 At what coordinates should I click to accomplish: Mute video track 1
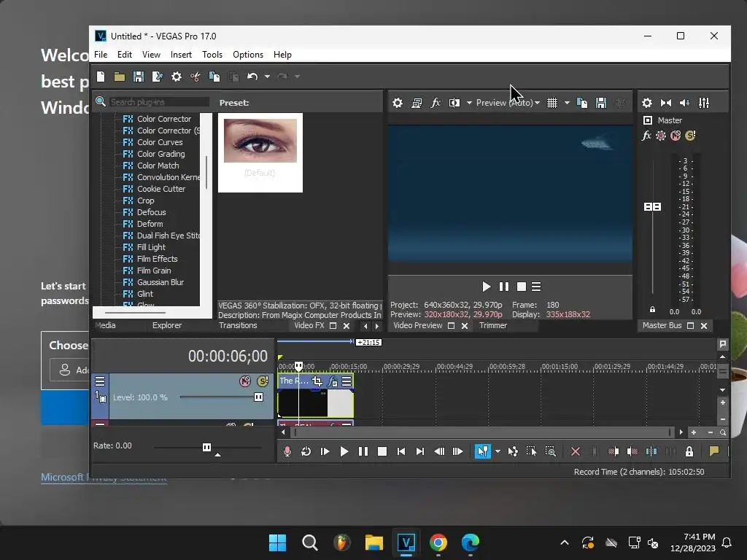[x=245, y=381]
